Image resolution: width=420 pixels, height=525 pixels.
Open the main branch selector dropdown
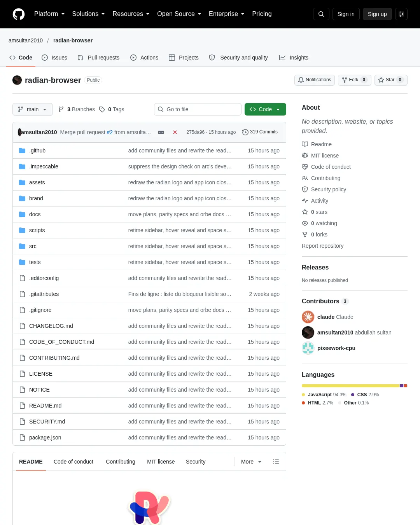33,109
